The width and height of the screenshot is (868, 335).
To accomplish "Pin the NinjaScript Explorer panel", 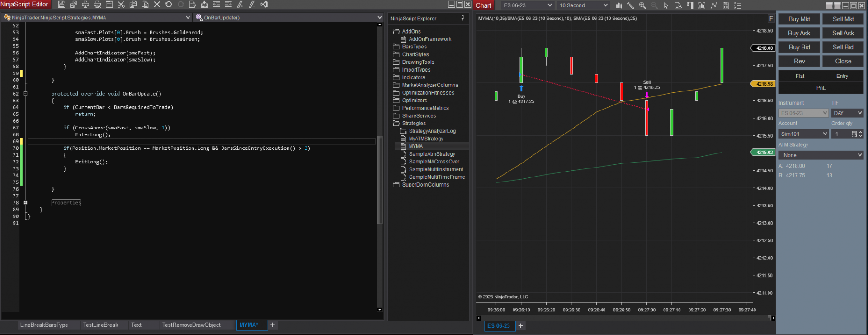I will (x=462, y=18).
